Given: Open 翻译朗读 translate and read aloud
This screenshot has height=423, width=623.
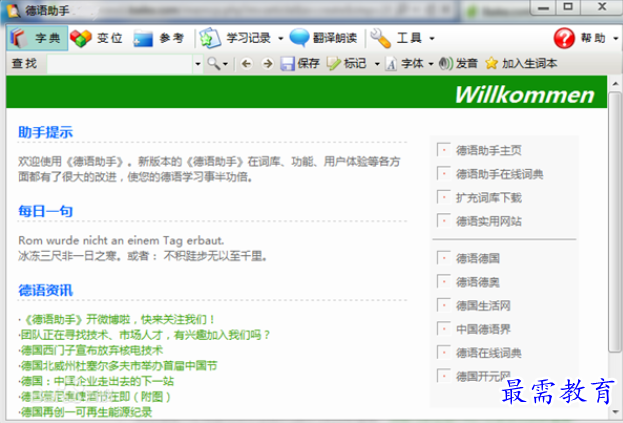Looking at the screenshot, I should (x=323, y=38).
